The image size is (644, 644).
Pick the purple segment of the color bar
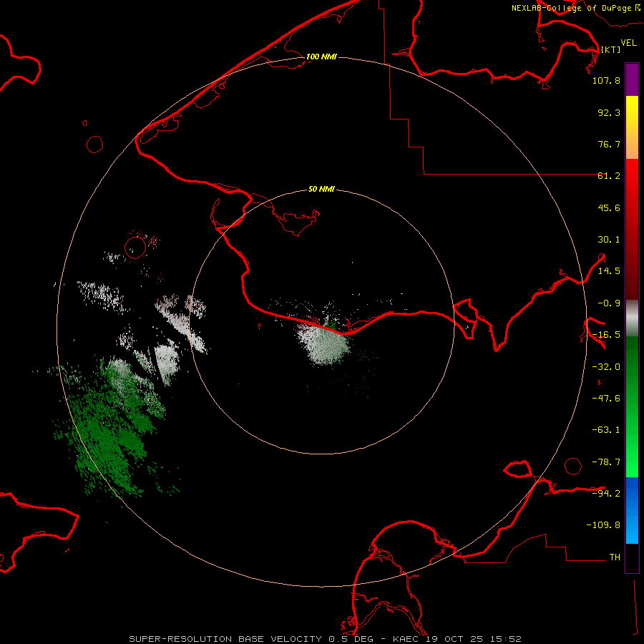(632, 79)
